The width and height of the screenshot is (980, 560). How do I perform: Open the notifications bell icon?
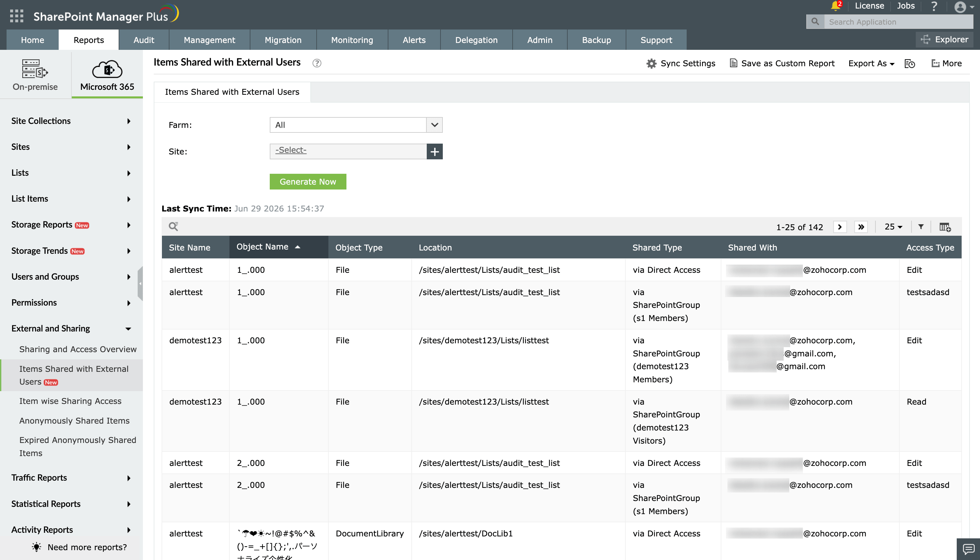tap(835, 6)
